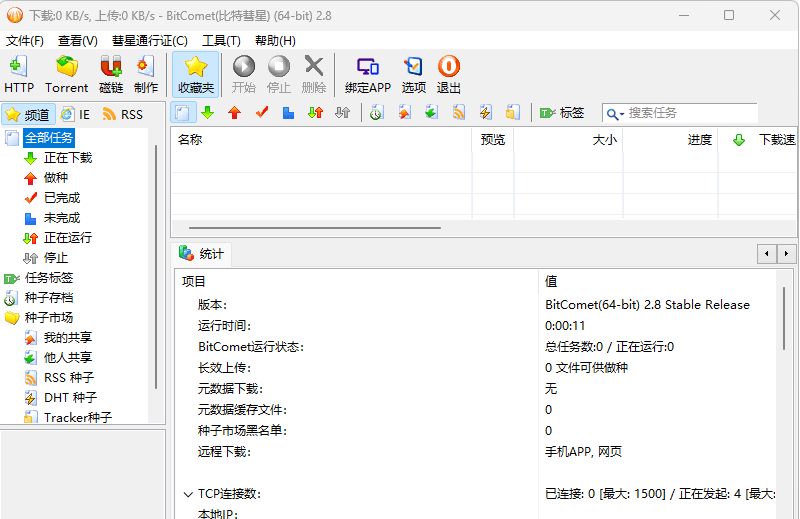
Task: Switch to the RSS tab
Action: 122,114
